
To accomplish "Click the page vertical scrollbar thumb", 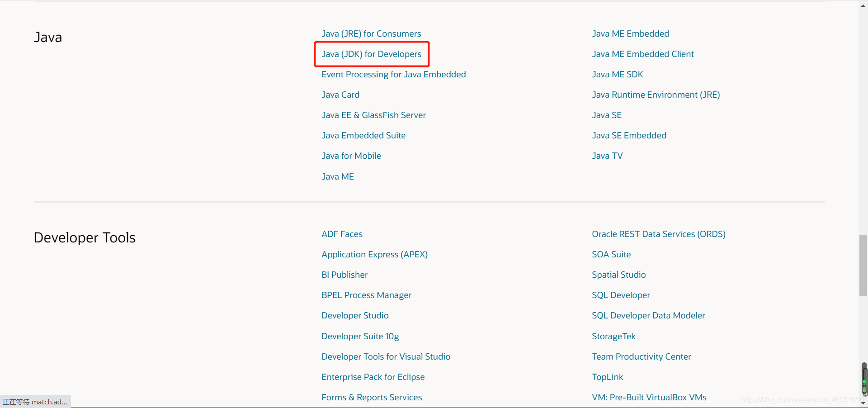I will tap(863, 266).
